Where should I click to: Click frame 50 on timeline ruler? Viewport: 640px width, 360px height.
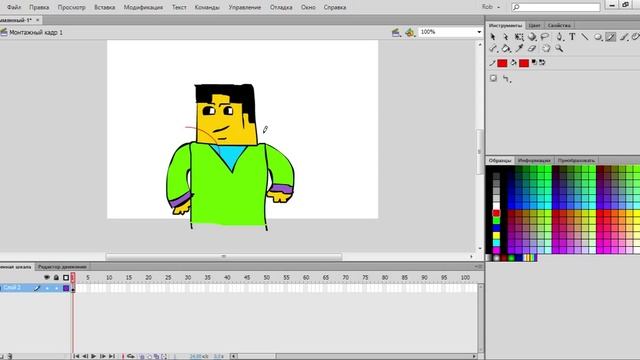(267, 278)
